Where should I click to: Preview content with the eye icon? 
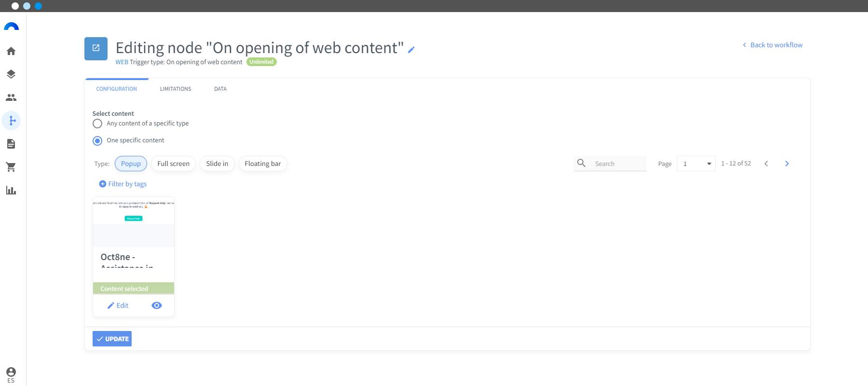[157, 305]
